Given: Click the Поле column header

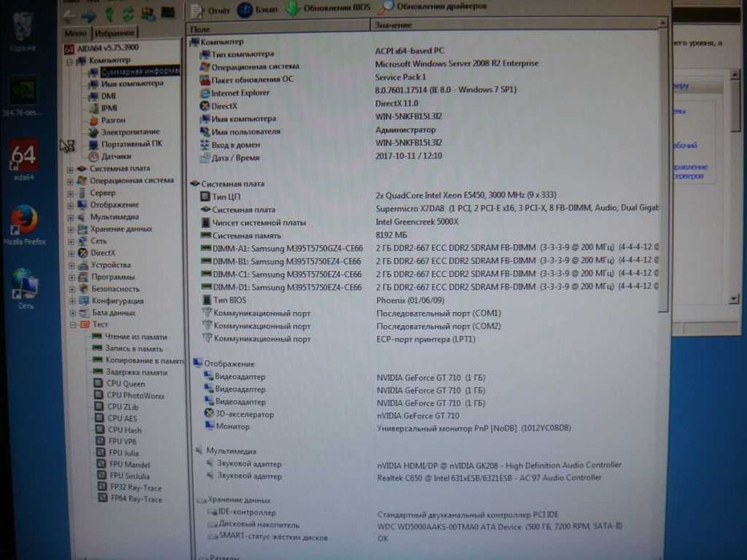Looking at the screenshot, I should [278, 29].
